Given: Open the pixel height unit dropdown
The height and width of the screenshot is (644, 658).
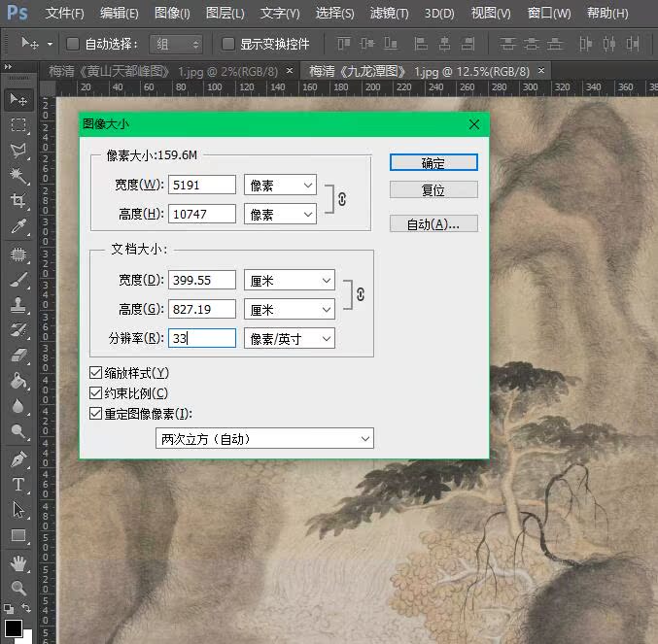Looking at the screenshot, I should (x=280, y=215).
